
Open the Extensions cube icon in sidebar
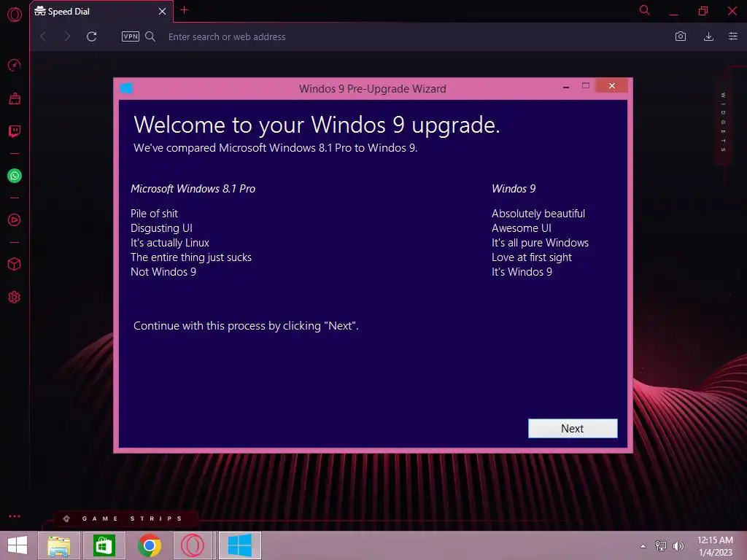point(15,264)
